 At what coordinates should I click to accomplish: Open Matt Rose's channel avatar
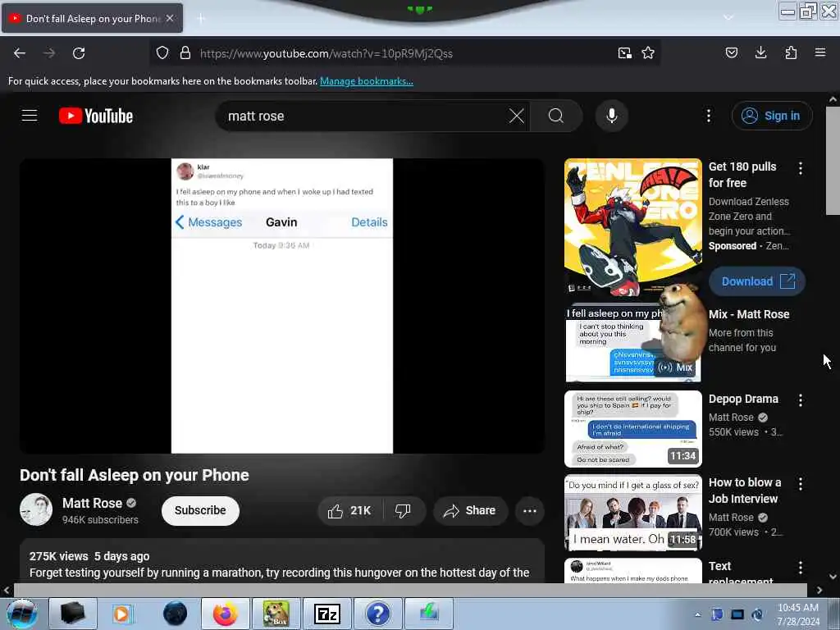pos(36,509)
